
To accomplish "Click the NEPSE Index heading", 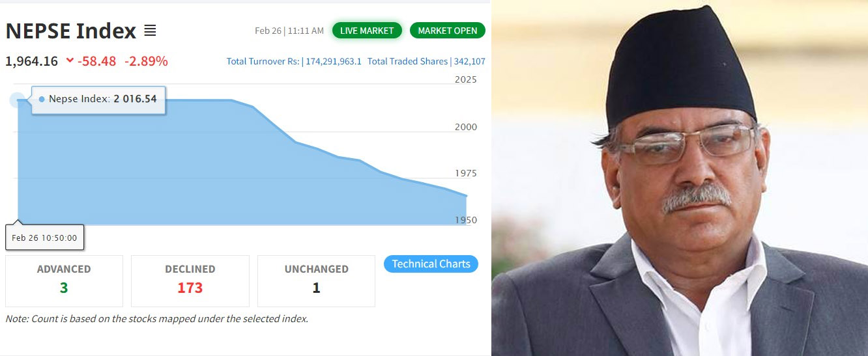I will pos(71,31).
